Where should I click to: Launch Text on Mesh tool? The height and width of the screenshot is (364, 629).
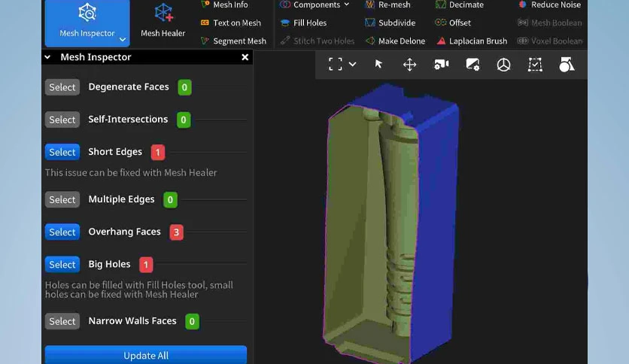[x=231, y=23]
